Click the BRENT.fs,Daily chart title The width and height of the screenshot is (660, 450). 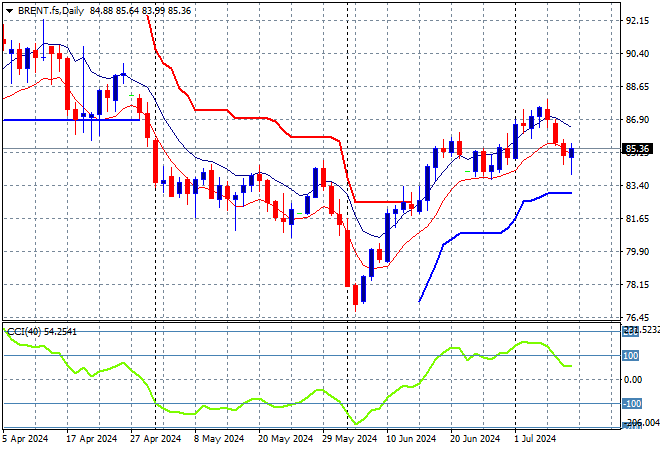click(50, 9)
